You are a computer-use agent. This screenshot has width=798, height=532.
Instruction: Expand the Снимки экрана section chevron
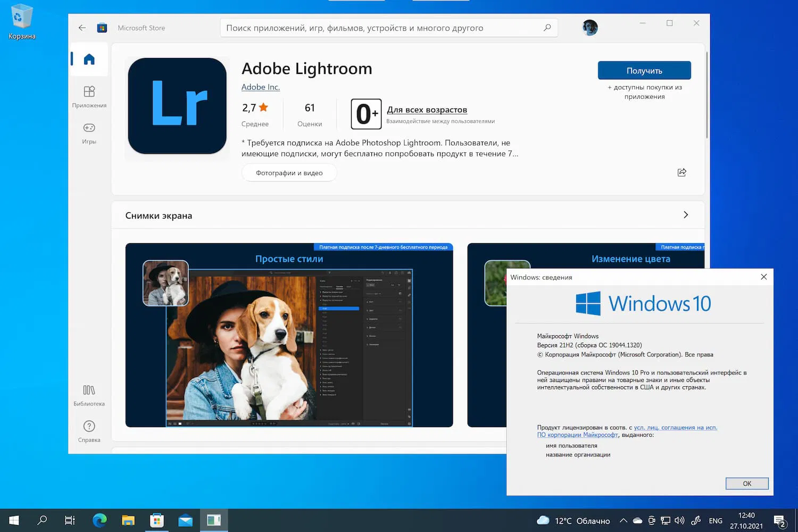point(686,215)
